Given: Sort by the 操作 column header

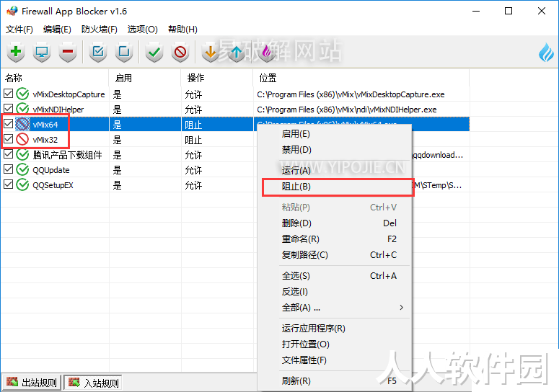Looking at the screenshot, I should (217, 78).
